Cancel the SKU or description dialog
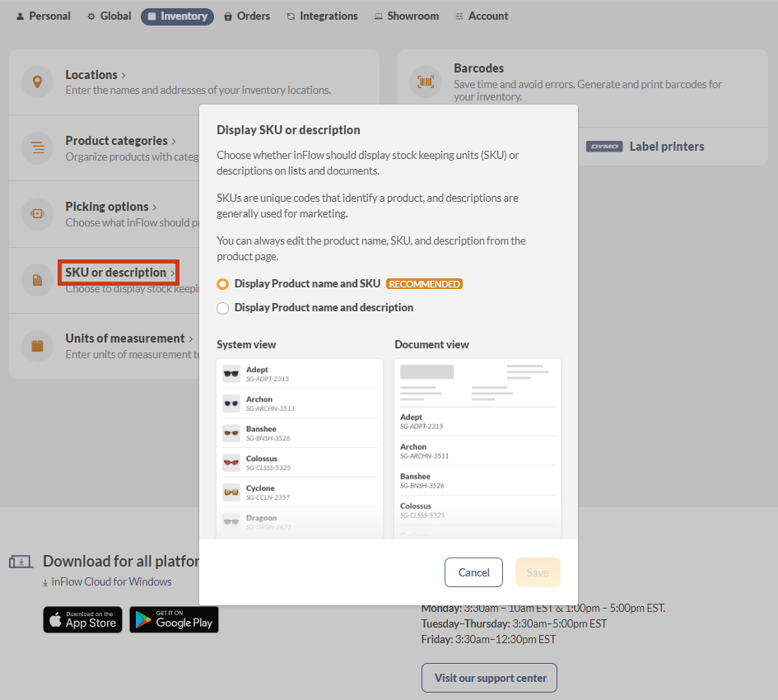This screenshot has height=700, width=778. [x=474, y=572]
